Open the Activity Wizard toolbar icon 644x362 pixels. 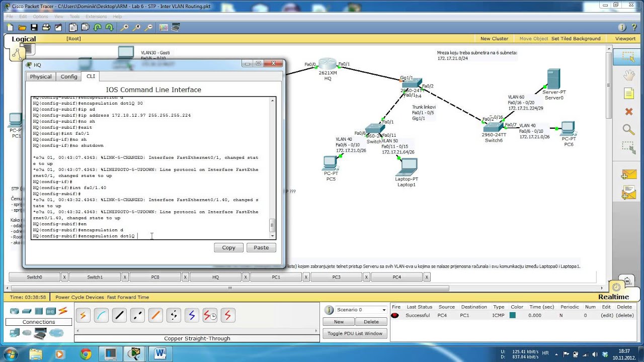click(58, 28)
